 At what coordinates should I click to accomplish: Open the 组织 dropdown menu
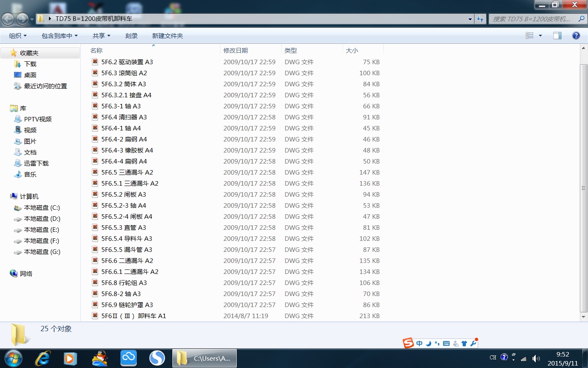[18, 36]
